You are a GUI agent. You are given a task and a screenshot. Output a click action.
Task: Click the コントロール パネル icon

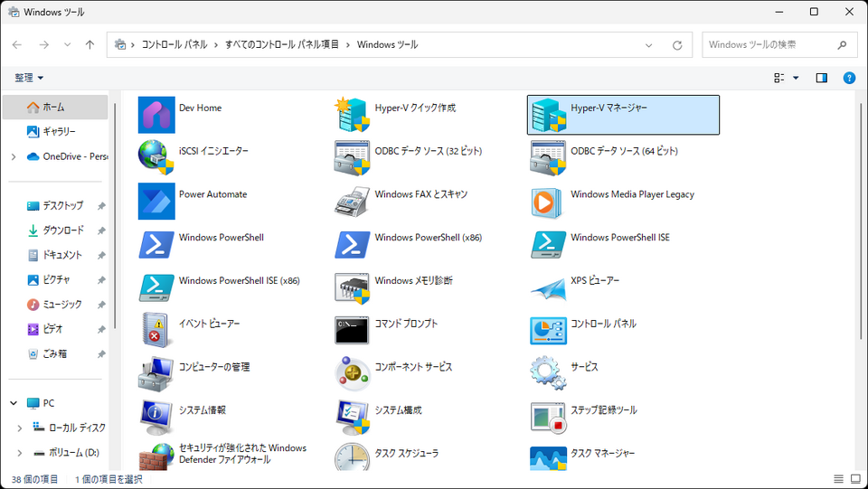(548, 331)
